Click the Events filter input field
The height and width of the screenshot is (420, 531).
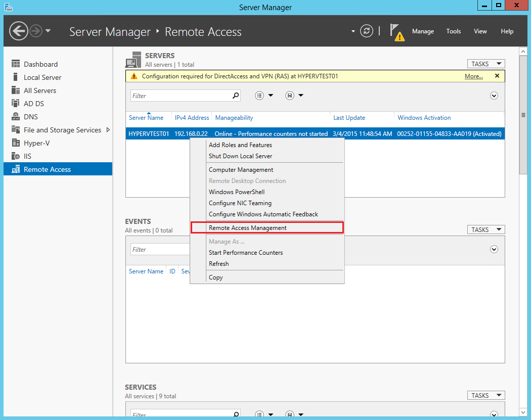(x=160, y=250)
